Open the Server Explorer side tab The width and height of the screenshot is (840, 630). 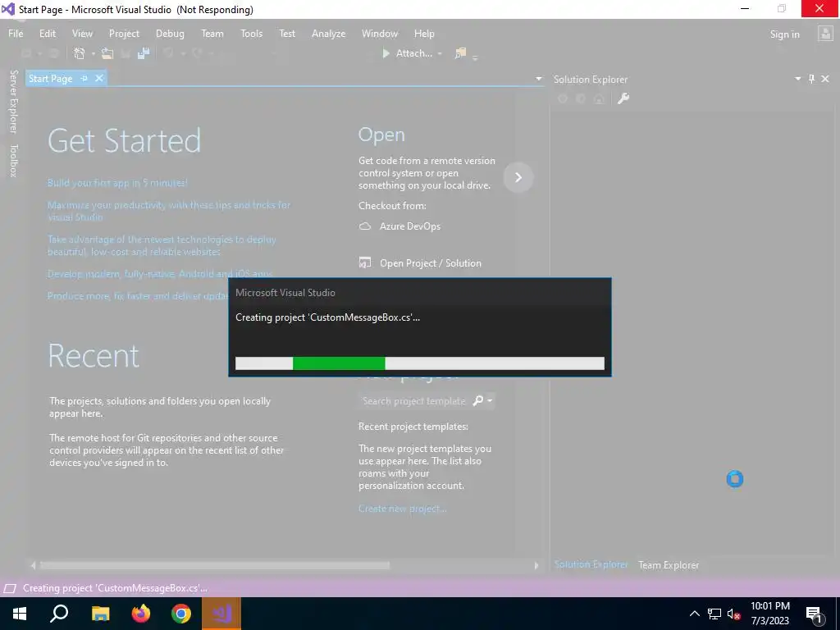(14, 101)
